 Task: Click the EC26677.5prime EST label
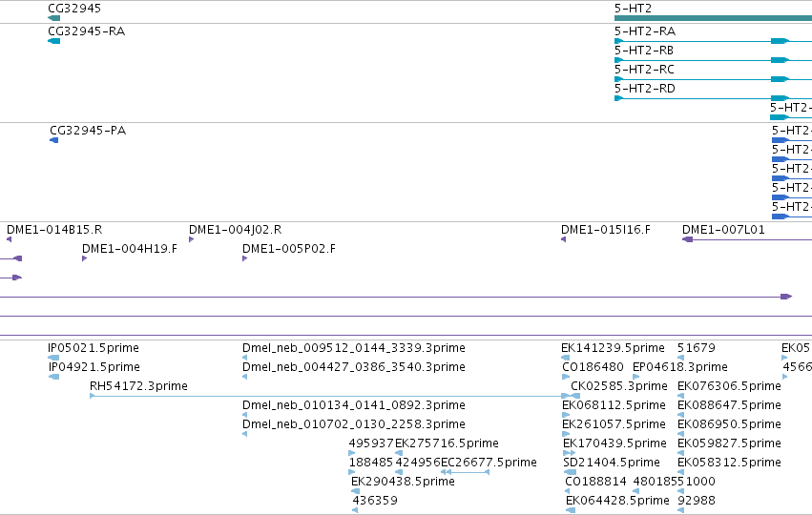489,463
